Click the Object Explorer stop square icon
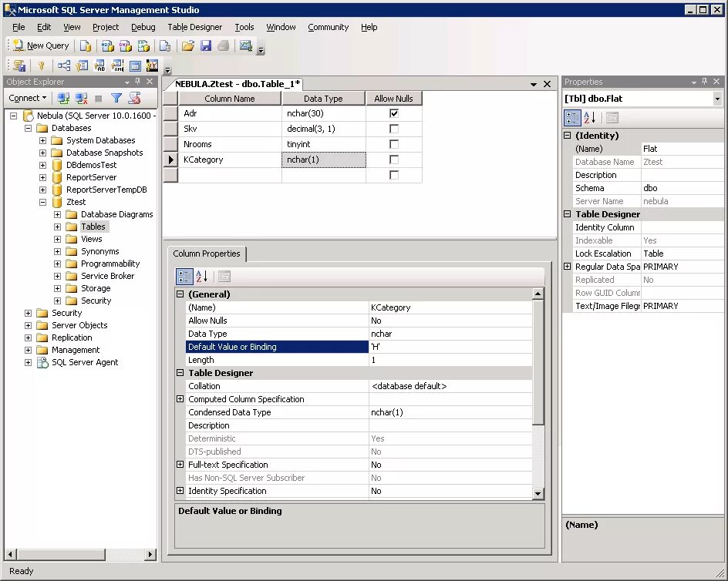The image size is (728, 581). click(x=99, y=98)
